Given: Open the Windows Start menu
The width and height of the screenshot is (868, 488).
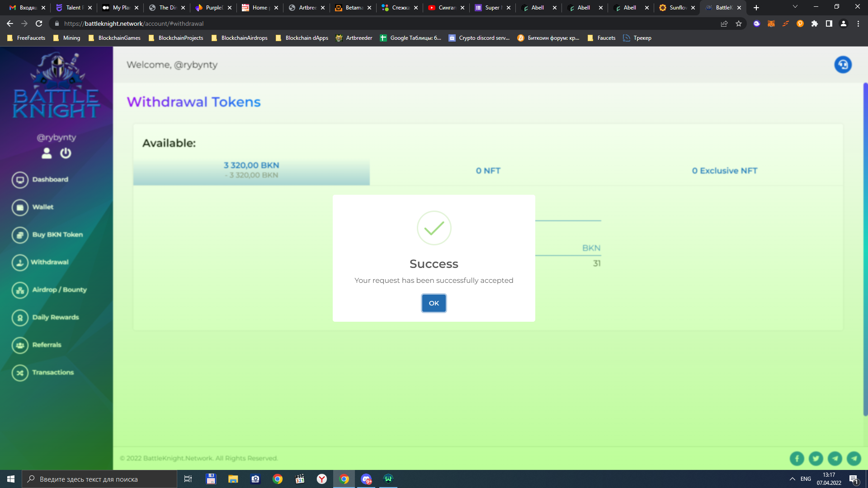Looking at the screenshot, I should tap(11, 479).
